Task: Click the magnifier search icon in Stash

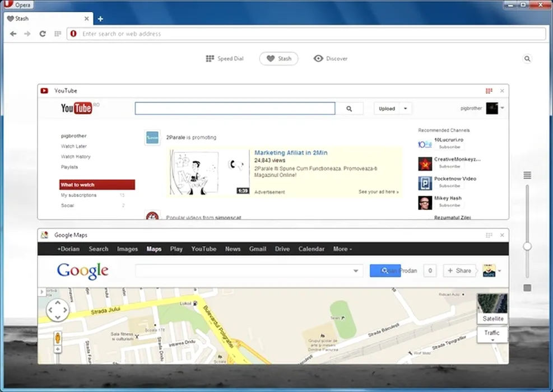Action: 527,58
